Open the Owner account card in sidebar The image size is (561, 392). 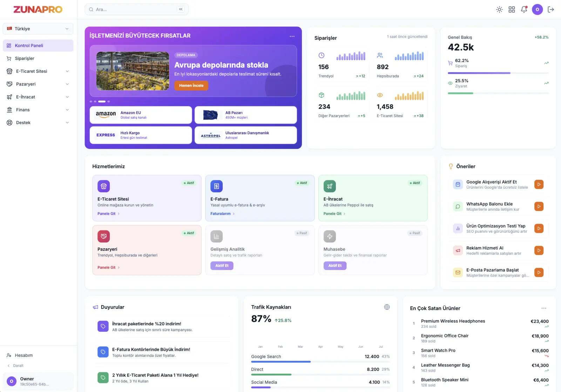(38, 381)
